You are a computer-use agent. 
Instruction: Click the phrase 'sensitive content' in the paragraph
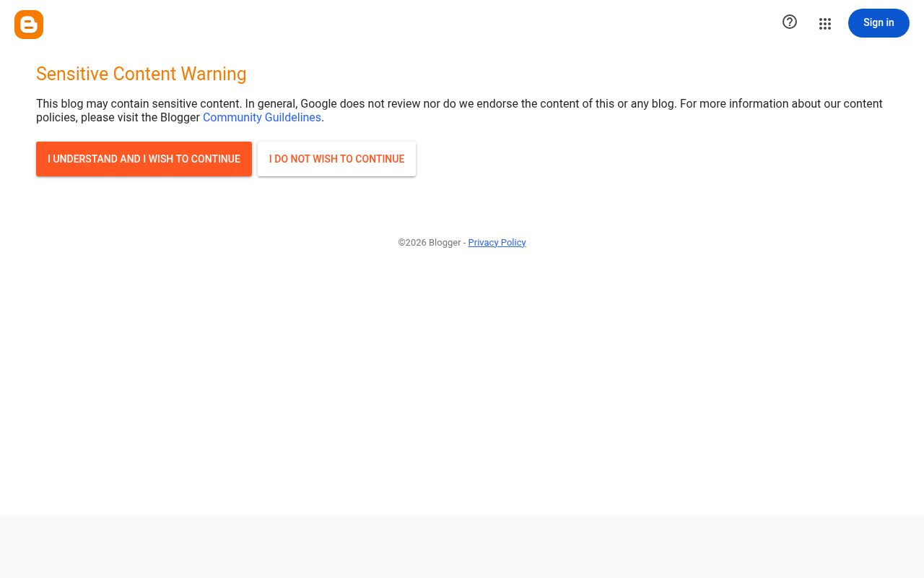pyautogui.click(x=196, y=104)
